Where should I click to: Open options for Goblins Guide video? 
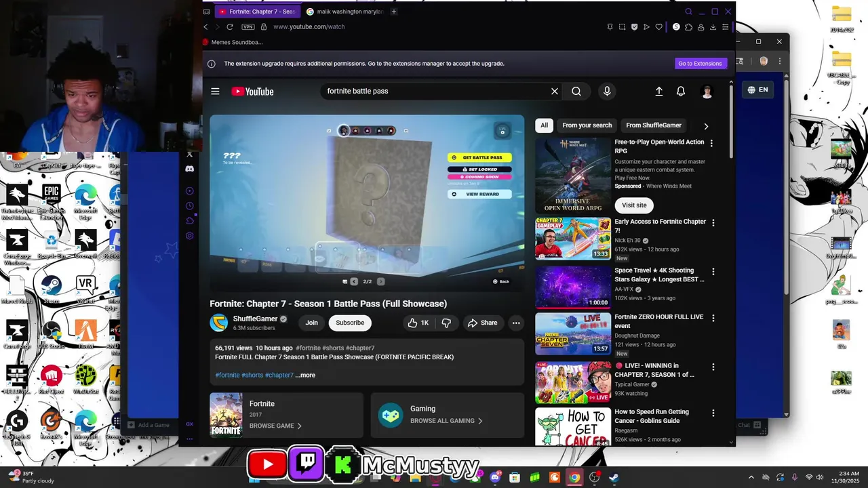click(x=713, y=413)
